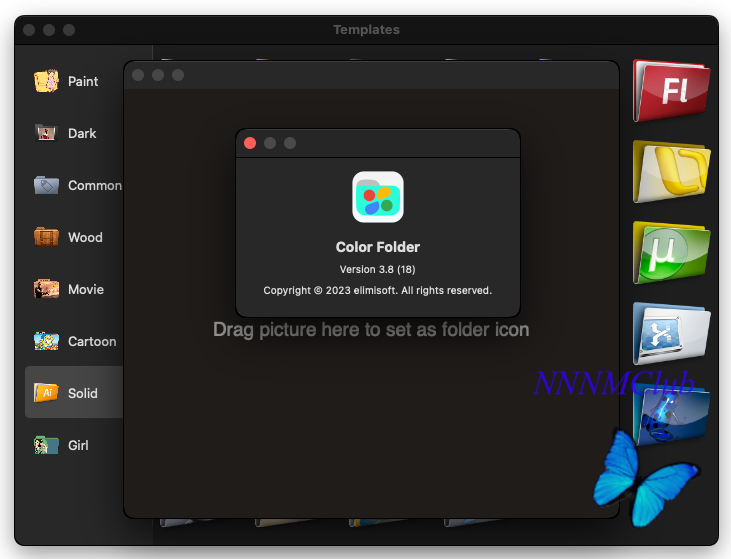Zoom the Templates window
The width and height of the screenshot is (731, 559).
tap(69, 30)
